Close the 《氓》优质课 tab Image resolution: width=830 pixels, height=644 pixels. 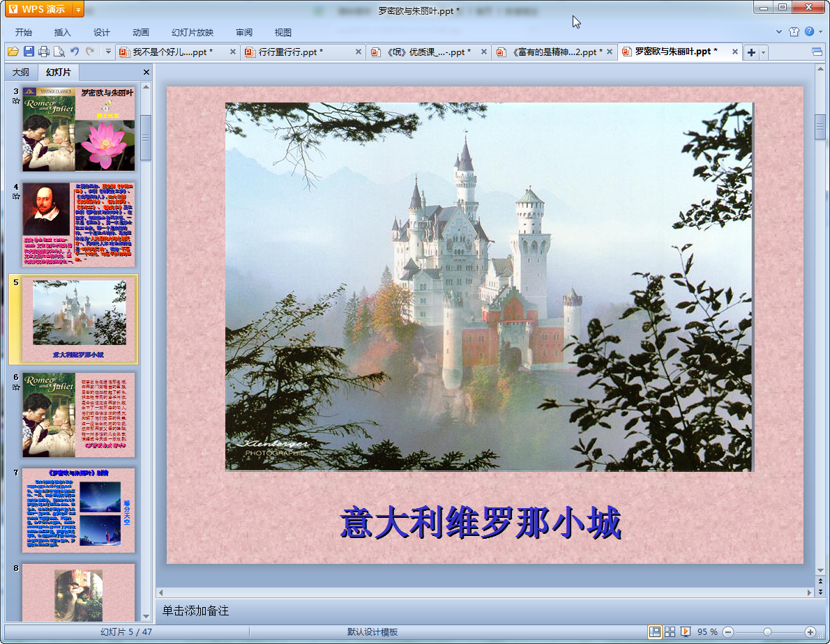click(x=484, y=52)
